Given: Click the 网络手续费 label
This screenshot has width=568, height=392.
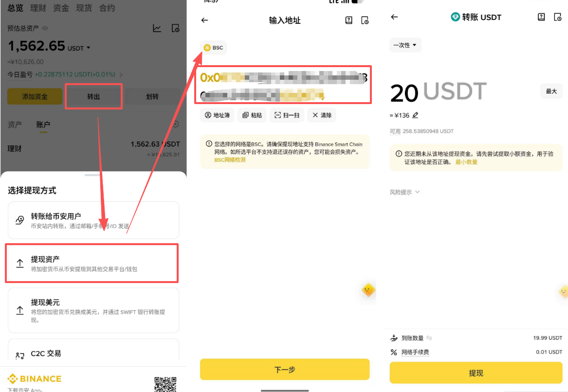Looking at the screenshot, I should pyautogui.click(x=415, y=352).
